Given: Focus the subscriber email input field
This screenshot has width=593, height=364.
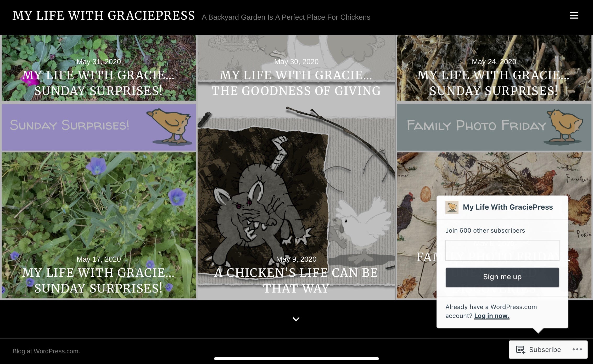Looking at the screenshot, I should [502, 250].
